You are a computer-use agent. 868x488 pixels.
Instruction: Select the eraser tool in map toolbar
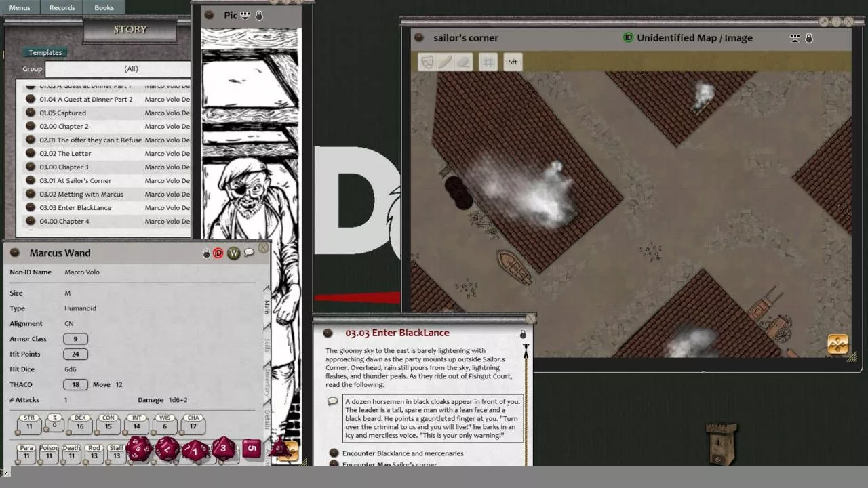pos(463,62)
